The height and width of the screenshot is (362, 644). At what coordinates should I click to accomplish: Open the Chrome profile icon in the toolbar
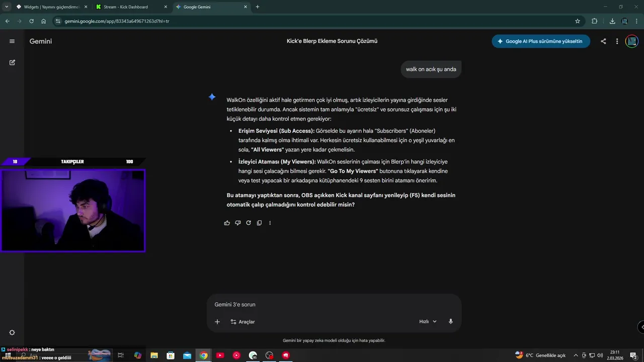pyautogui.click(x=624, y=21)
